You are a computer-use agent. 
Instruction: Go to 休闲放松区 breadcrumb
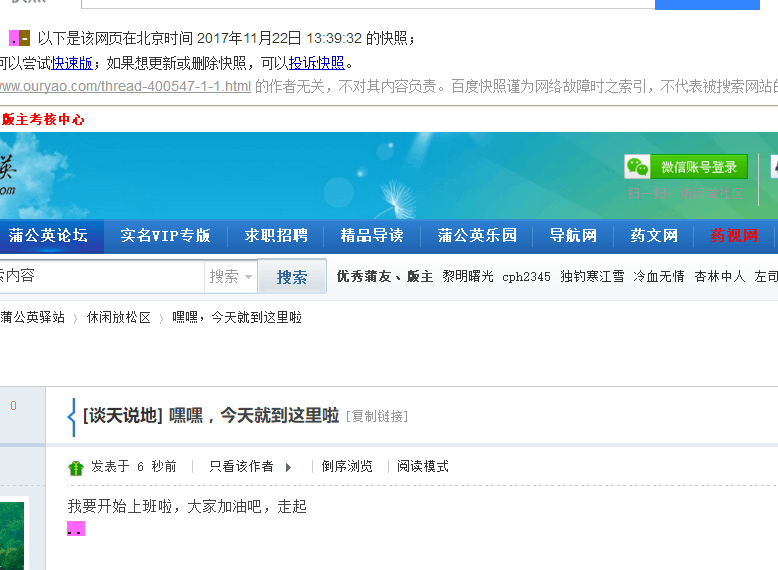119,317
